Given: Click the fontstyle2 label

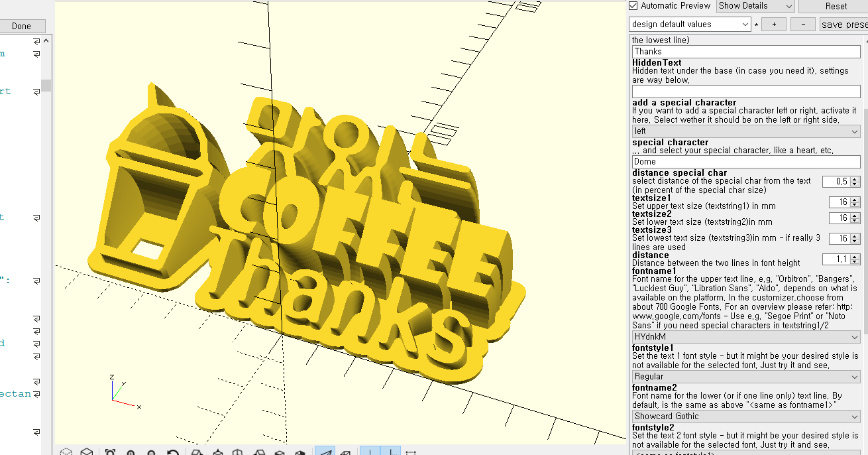Looking at the screenshot, I should coord(653,427).
